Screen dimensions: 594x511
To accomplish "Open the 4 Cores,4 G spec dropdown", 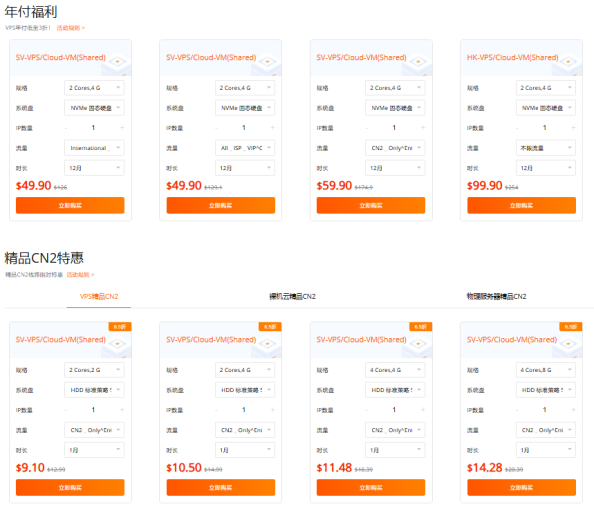I will click(x=395, y=370).
